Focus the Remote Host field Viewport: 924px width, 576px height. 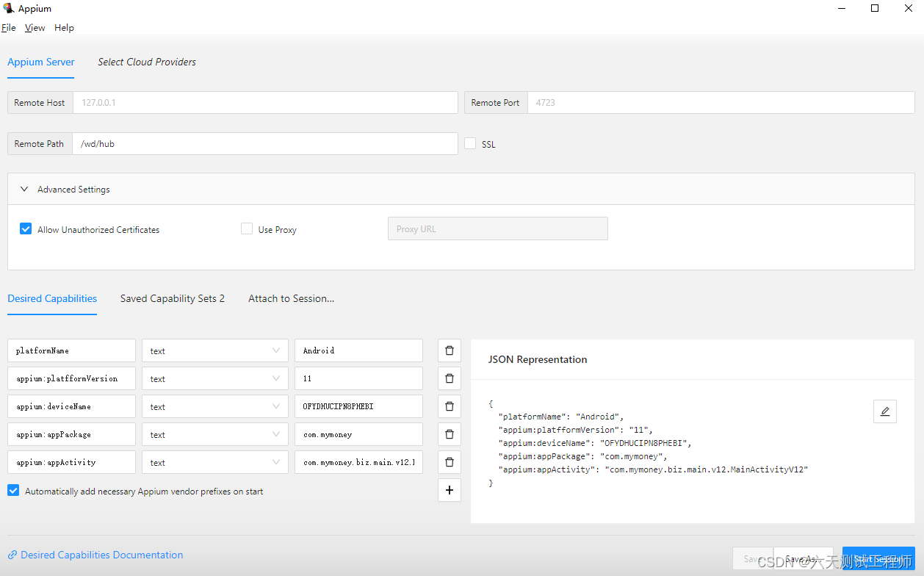(265, 103)
